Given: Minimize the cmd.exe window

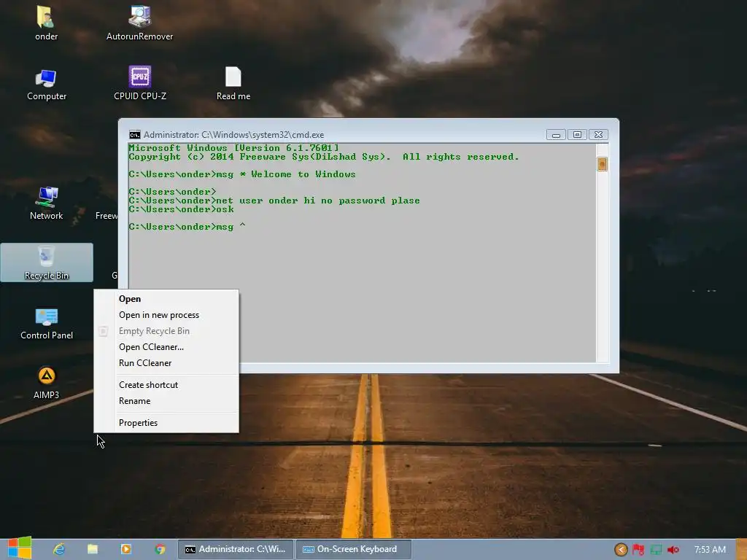Looking at the screenshot, I should [x=556, y=135].
